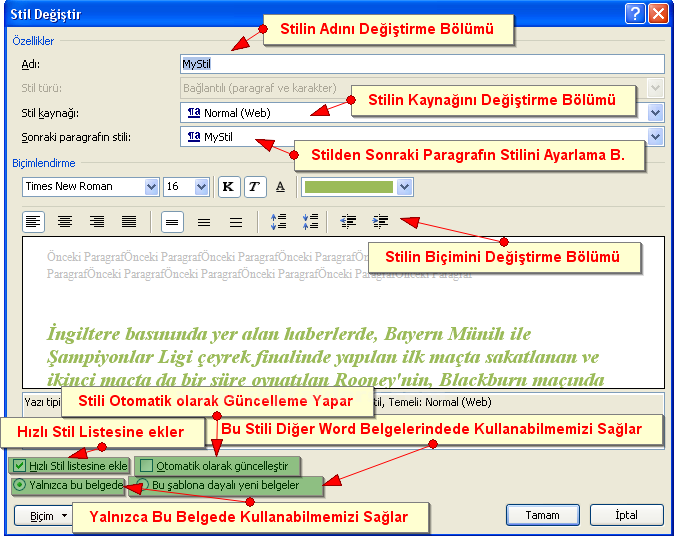The image size is (674, 536).
Task: Open the Times New Roman font dropdown
Action: point(152,187)
